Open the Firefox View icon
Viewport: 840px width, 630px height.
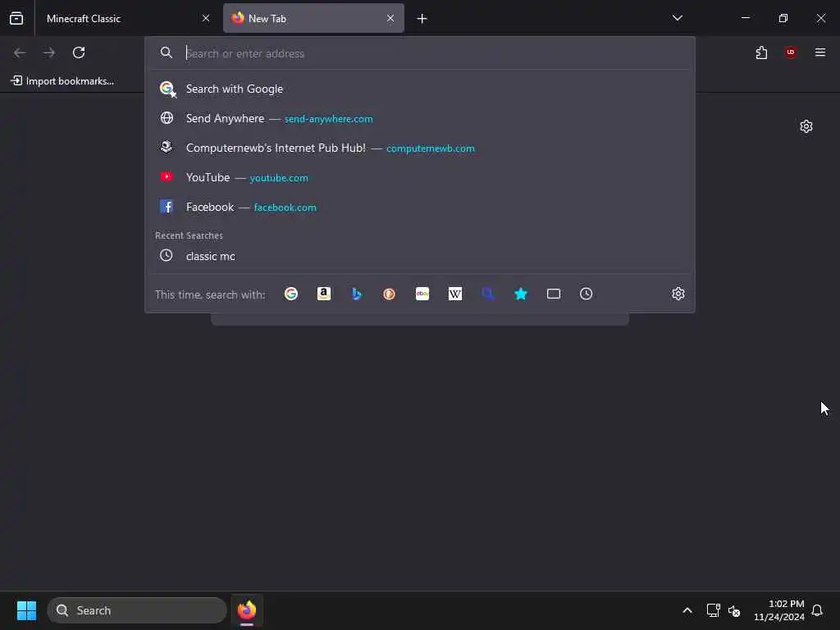click(x=16, y=18)
